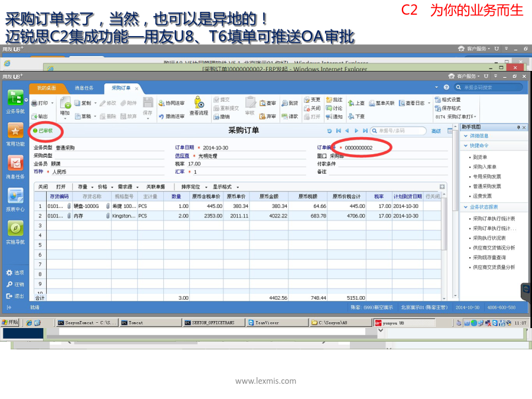Click the 通知 notify toolbar button

(x=334, y=116)
